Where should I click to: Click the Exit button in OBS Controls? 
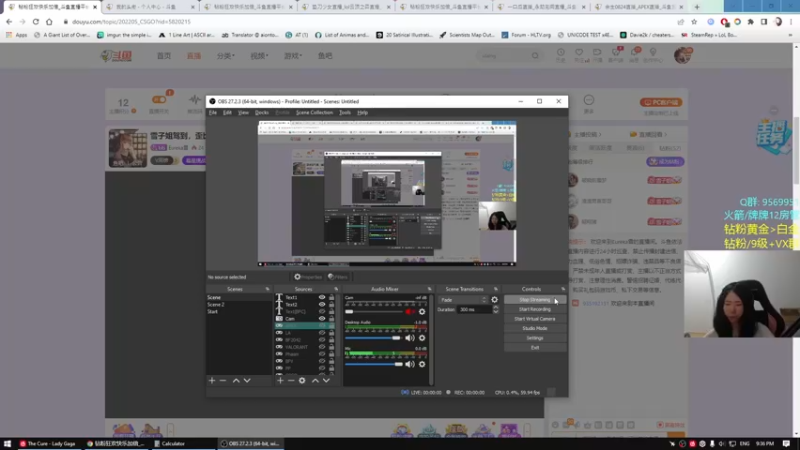pos(535,348)
